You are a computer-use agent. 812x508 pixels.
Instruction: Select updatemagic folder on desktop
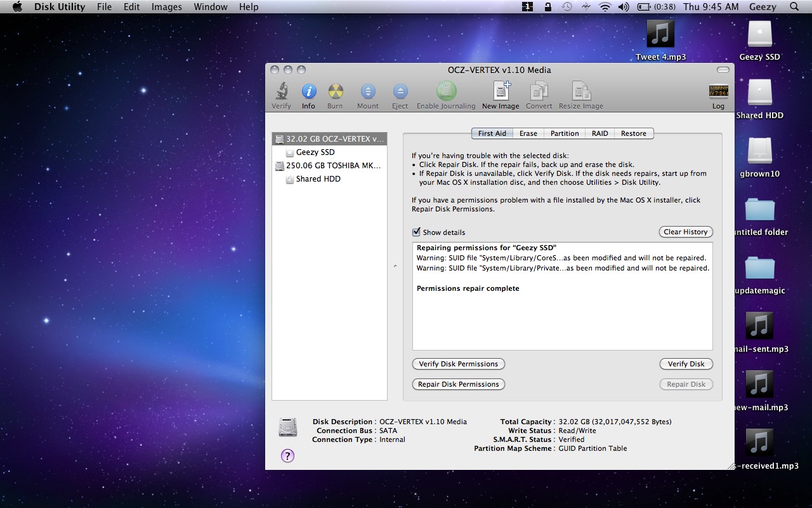(759, 268)
